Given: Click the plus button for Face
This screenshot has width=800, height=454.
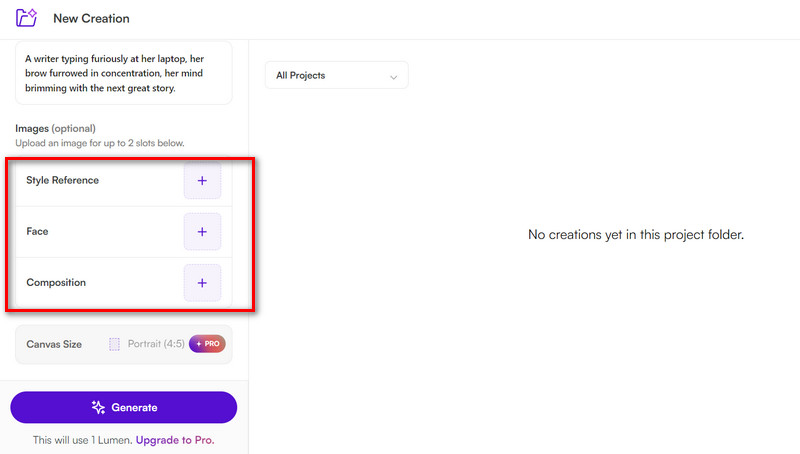Looking at the screenshot, I should click(202, 232).
